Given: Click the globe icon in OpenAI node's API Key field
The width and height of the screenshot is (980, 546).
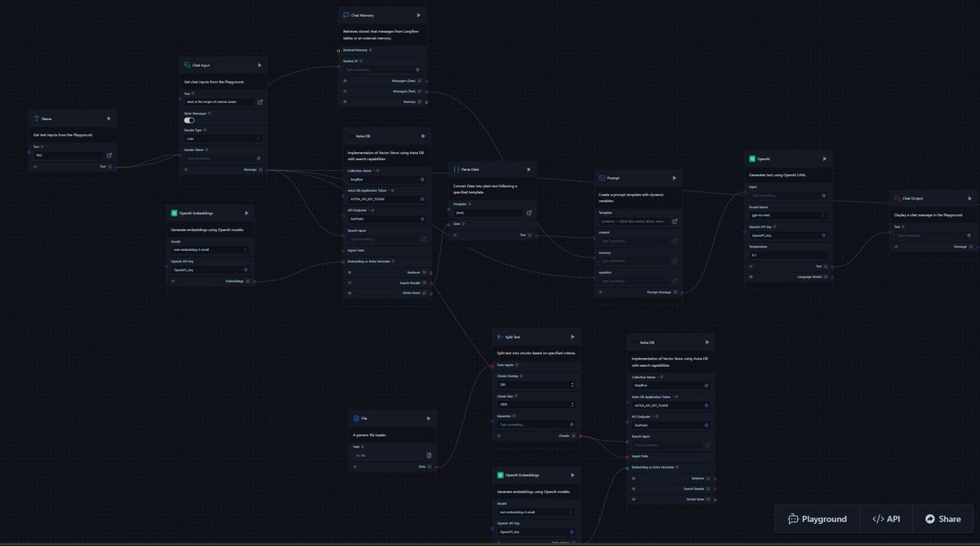Looking at the screenshot, I should coord(822,235).
